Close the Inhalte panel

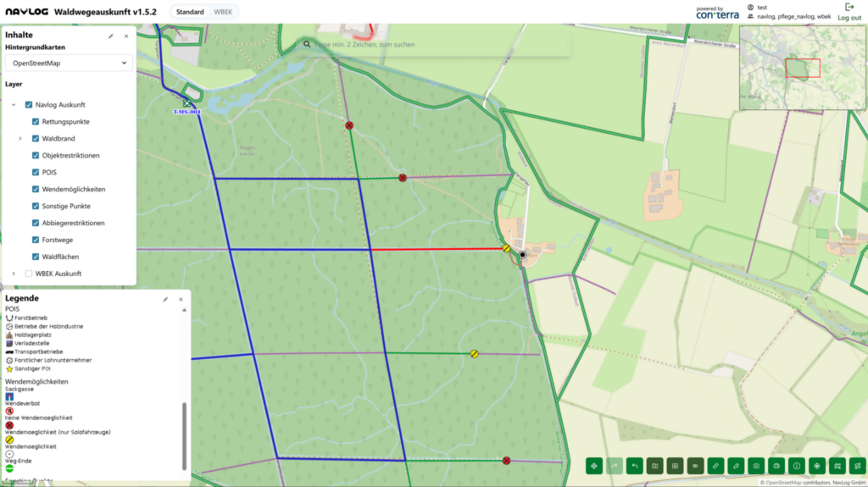tap(126, 36)
